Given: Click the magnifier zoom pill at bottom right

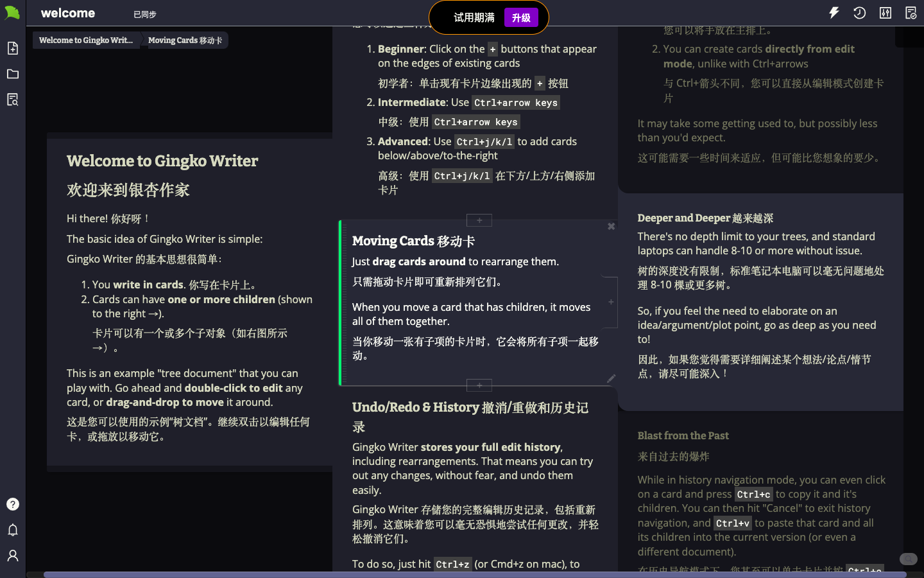Looking at the screenshot, I should click(x=908, y=559).
